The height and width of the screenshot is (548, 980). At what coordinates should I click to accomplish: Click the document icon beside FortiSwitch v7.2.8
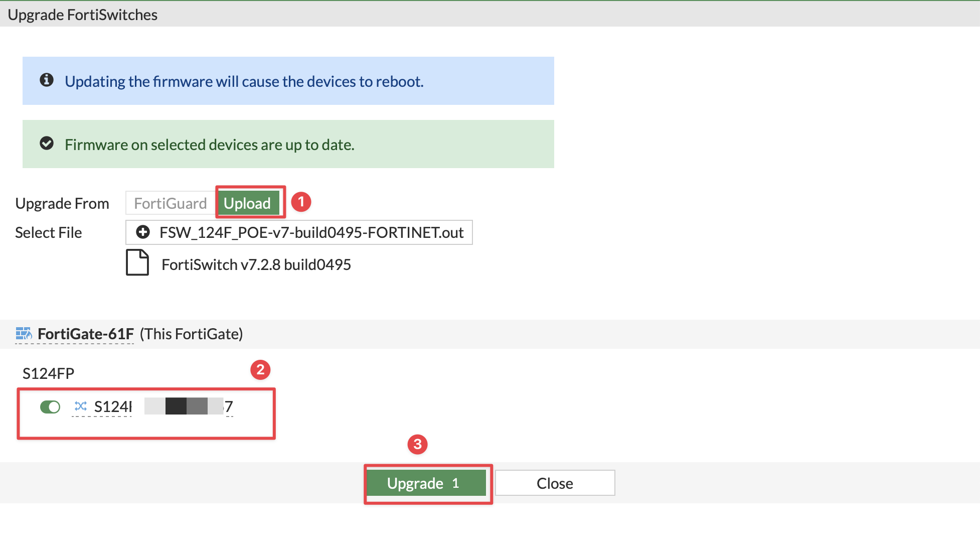[137, 262]
